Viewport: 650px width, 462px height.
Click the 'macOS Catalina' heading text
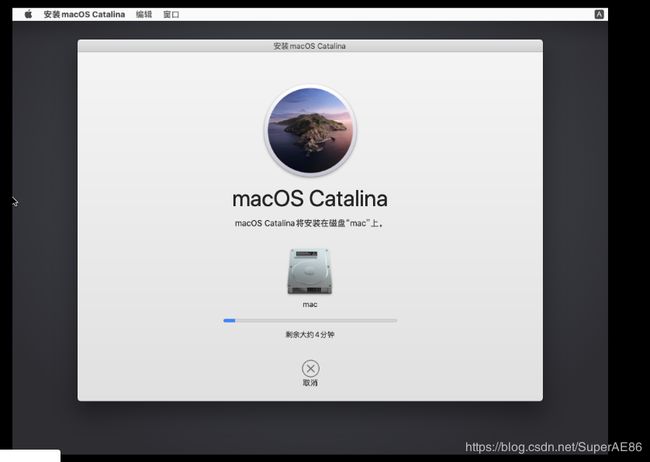coord(310,199)
